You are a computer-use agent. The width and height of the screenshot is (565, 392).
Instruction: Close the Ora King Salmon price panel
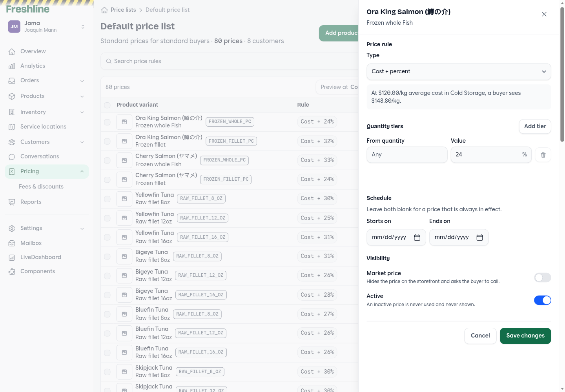click(544, 14)
